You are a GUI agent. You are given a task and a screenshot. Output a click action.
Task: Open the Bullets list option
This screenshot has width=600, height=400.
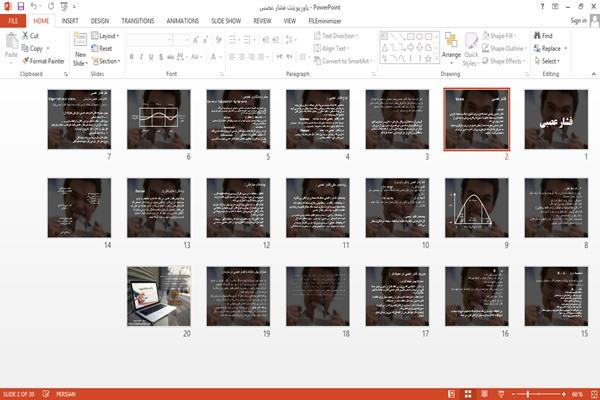(233, 40)
